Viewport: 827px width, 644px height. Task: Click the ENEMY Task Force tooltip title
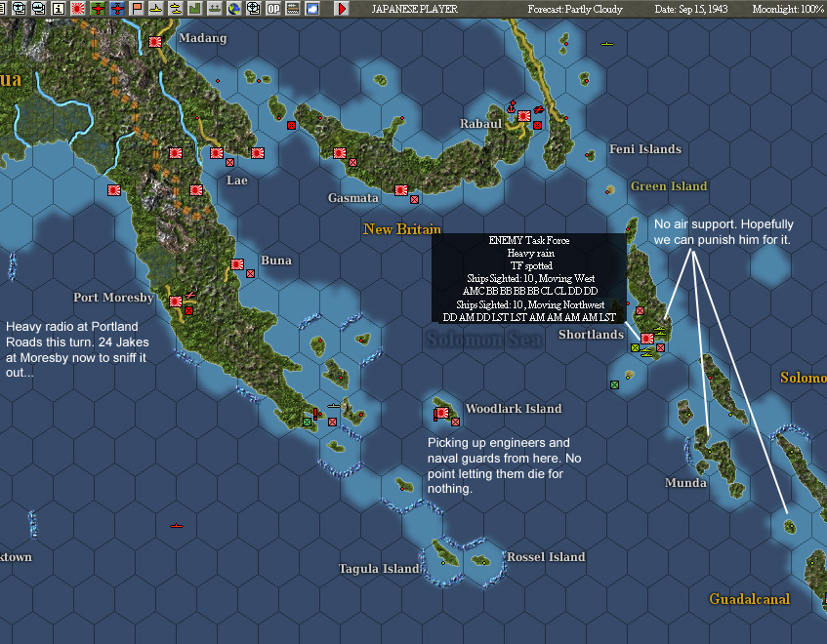pos(529,240)
